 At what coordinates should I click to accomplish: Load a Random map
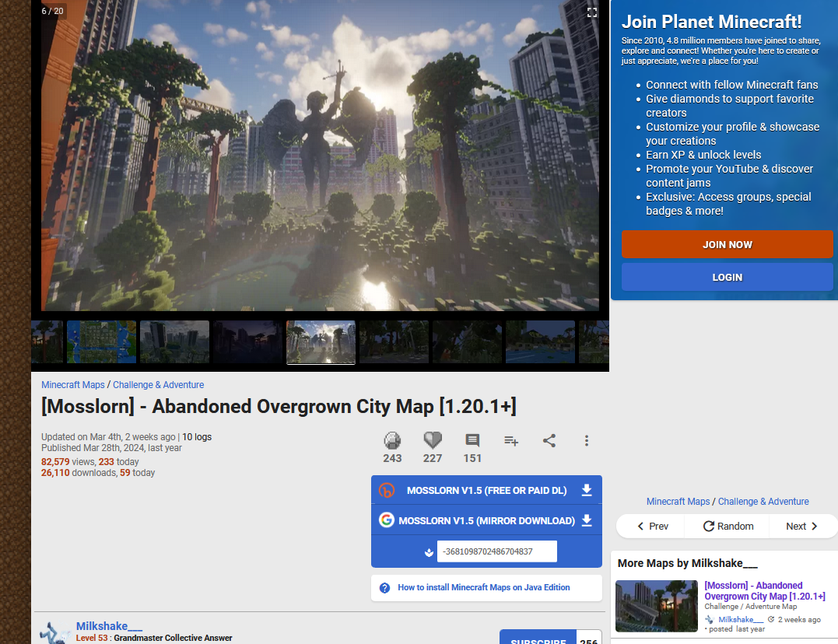728,527
